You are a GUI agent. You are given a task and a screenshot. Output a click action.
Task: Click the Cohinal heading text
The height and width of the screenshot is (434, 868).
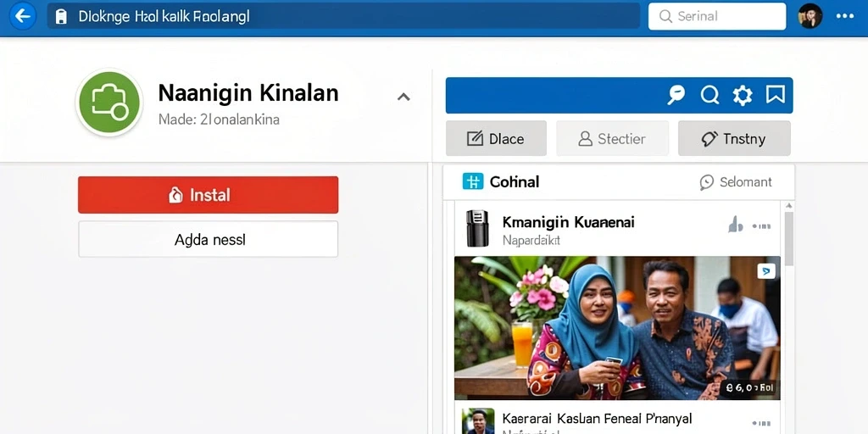tap(515, 181)
